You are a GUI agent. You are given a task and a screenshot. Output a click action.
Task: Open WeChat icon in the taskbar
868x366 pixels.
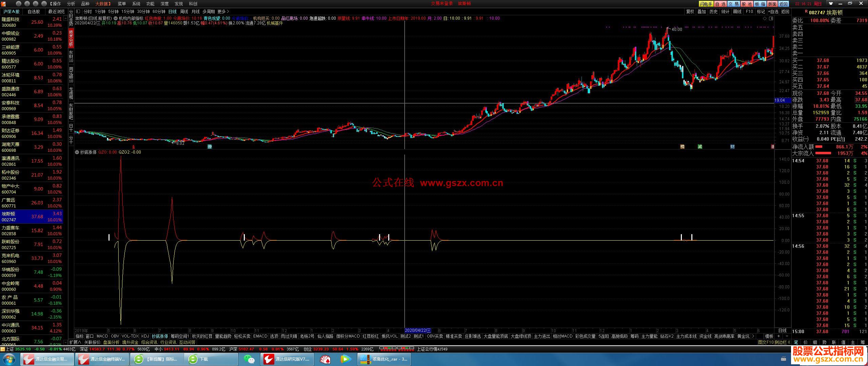pos(249,359)
